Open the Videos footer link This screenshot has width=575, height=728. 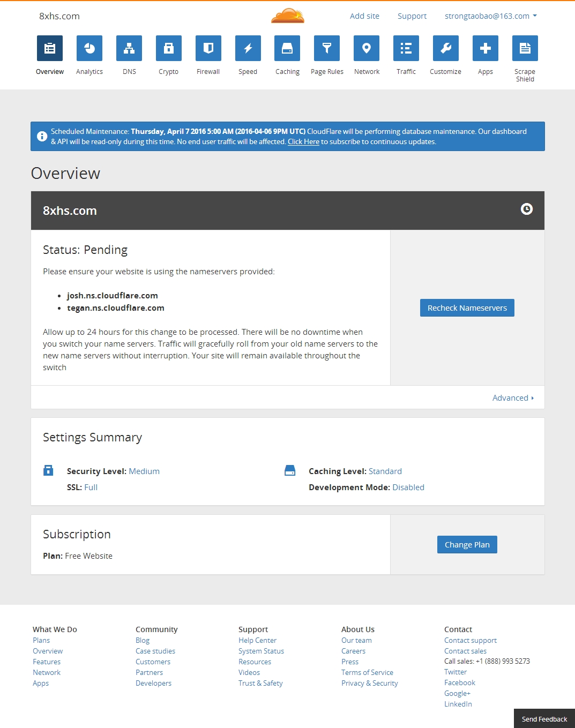249,673
